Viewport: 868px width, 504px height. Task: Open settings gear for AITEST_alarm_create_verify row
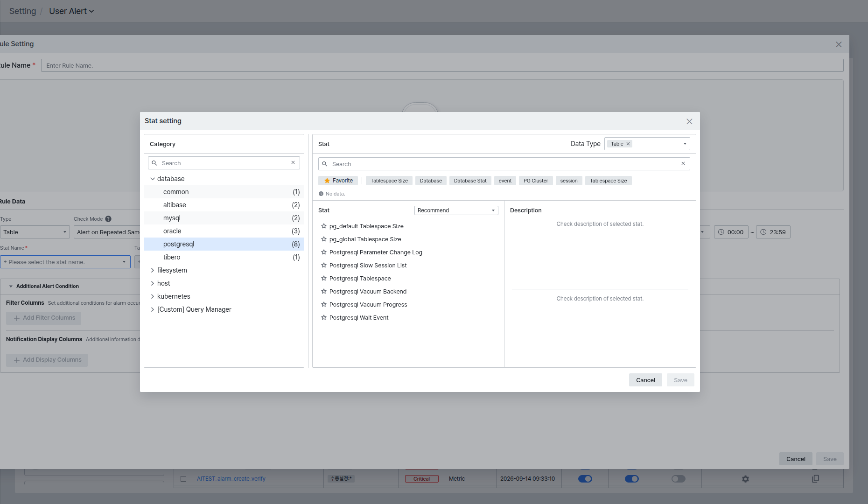[x=745, y=479]
